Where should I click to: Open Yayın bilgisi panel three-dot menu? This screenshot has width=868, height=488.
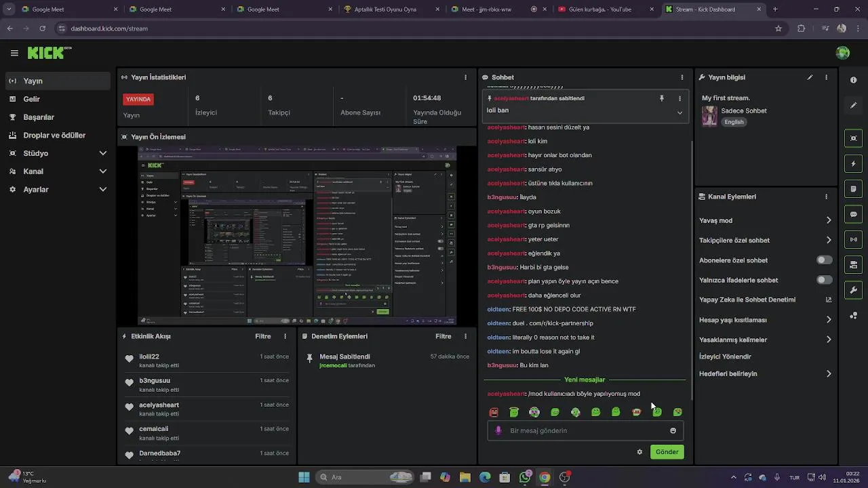826,77
